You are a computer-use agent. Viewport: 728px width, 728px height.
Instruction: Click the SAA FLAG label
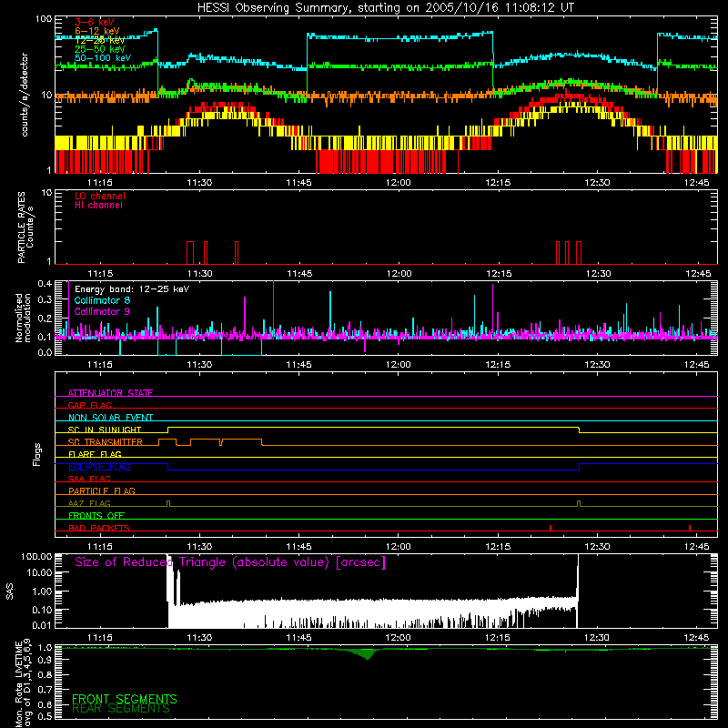click(89, 479)
